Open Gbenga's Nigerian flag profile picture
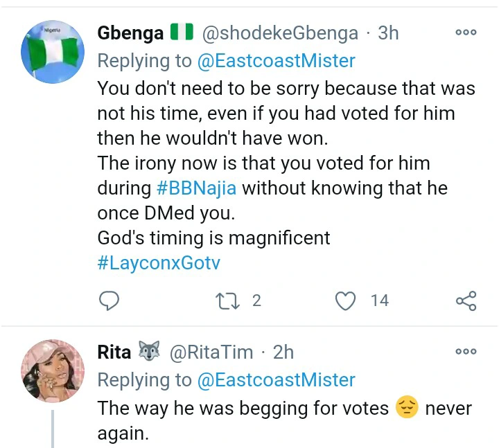499x448 pixels. pos(52,53)
